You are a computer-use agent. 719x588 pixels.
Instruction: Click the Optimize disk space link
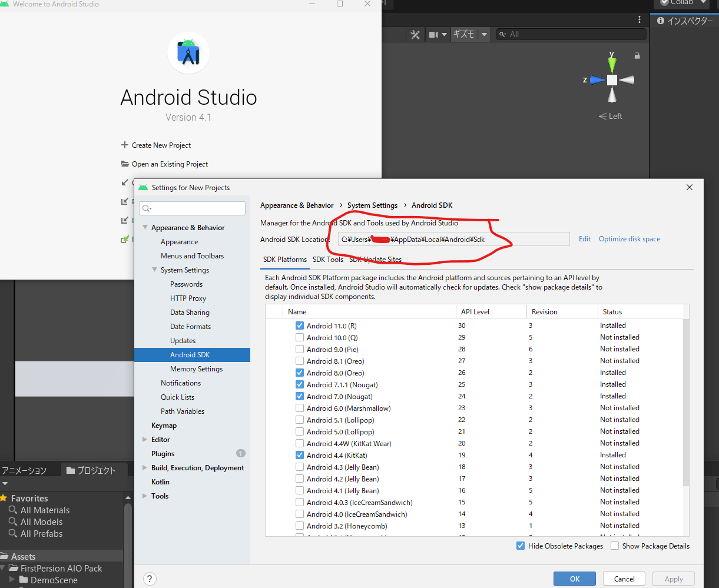[629, 239]
